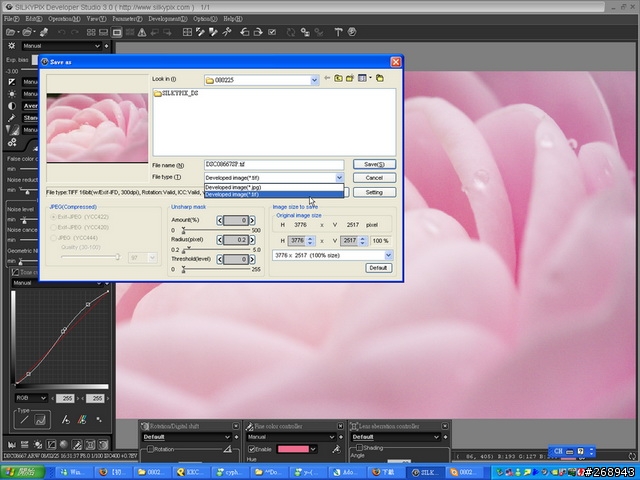Rotate image right with toolbar icon
Screen dimensions: 640x480
[x=258, y=32]
